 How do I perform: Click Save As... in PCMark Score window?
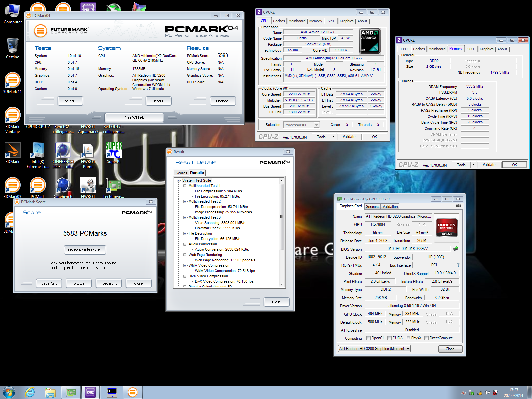pyautogui.click(x=50, y=283)
